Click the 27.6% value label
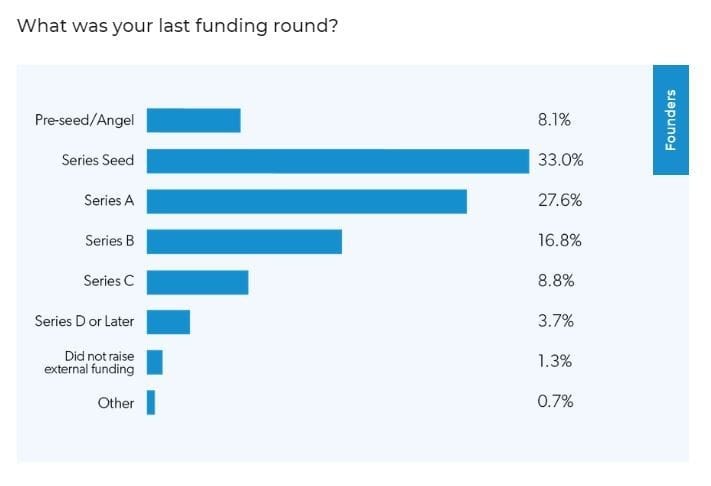711x486 pixels. 560,200
